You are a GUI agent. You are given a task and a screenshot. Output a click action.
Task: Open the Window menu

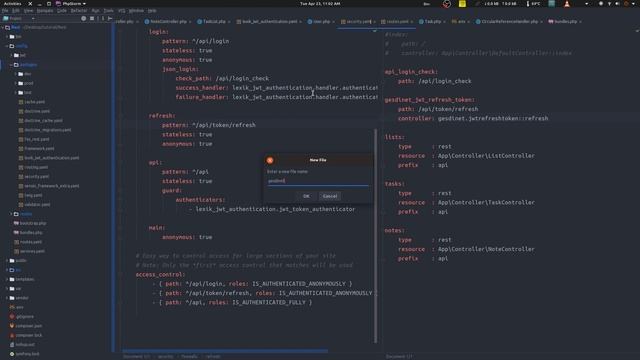(x=136, y=11)
